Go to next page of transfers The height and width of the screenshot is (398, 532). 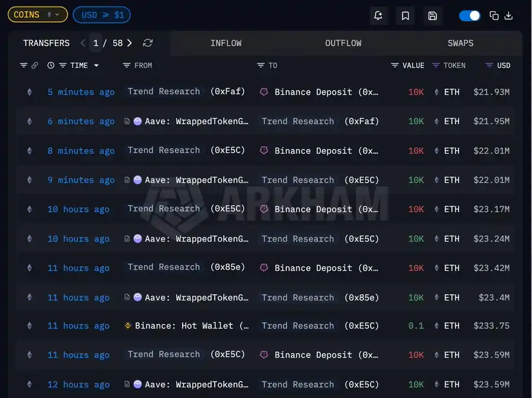click(129, 43)
